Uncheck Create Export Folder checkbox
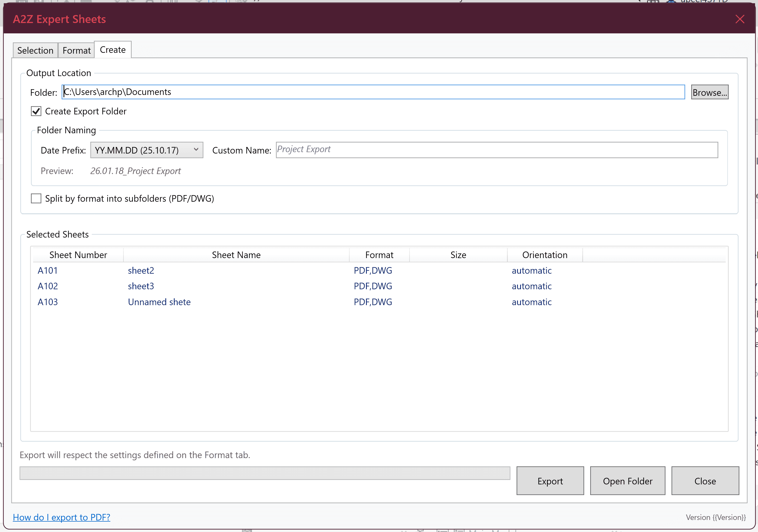 (36, 111)
